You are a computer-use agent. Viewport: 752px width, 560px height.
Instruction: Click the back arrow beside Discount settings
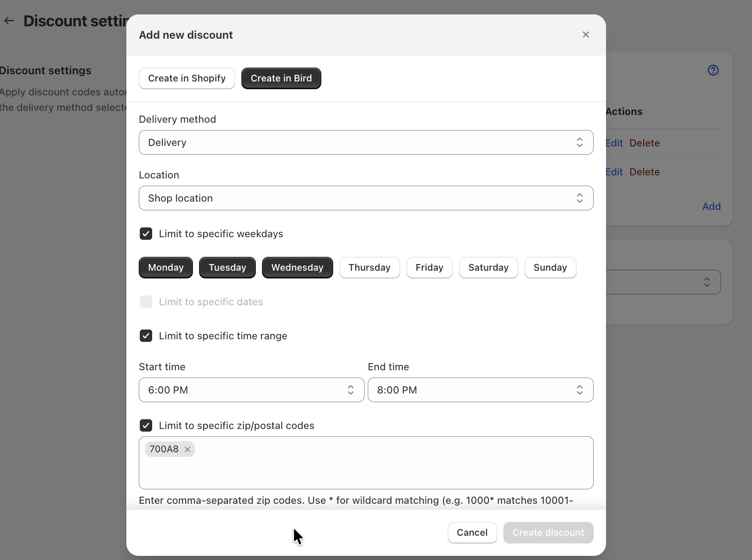coord(9,21)
